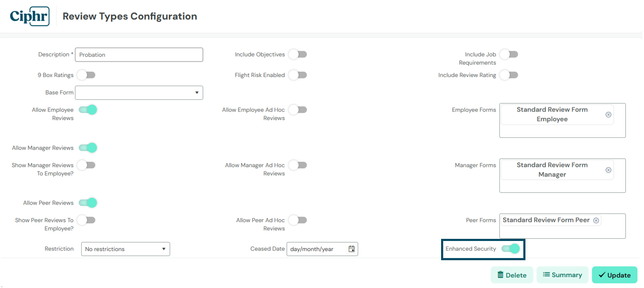644x288 pixels.
Task: Click the Update checkmark icon
Action: coord(602,275)
